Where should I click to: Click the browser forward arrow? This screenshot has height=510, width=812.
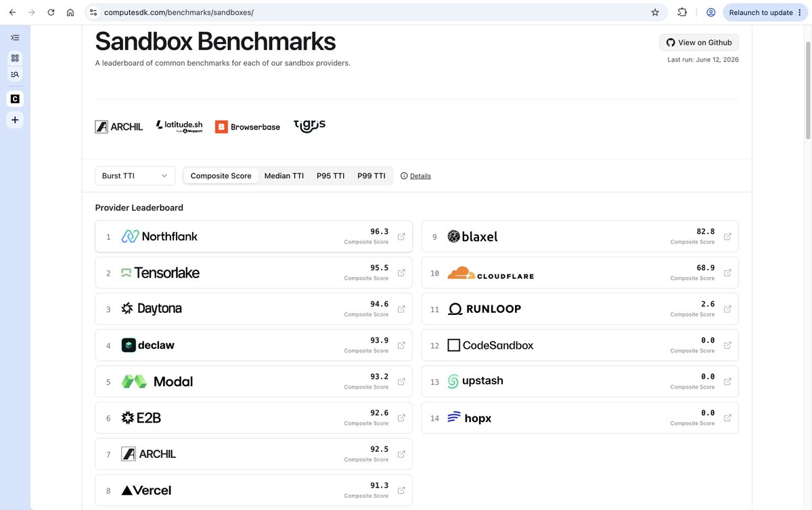pos(31,12)
